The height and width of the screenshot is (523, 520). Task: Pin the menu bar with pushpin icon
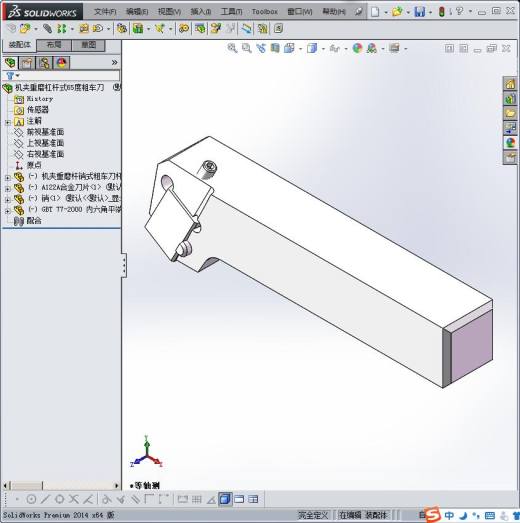coord(359,12)
